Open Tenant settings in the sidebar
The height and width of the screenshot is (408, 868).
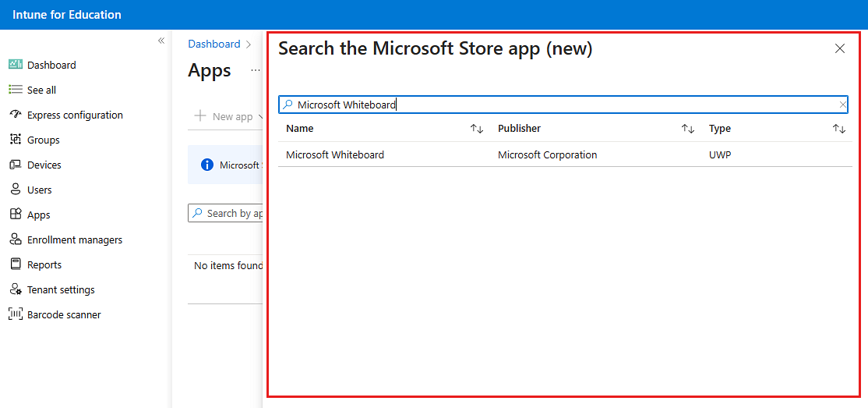tap(61, 289)
